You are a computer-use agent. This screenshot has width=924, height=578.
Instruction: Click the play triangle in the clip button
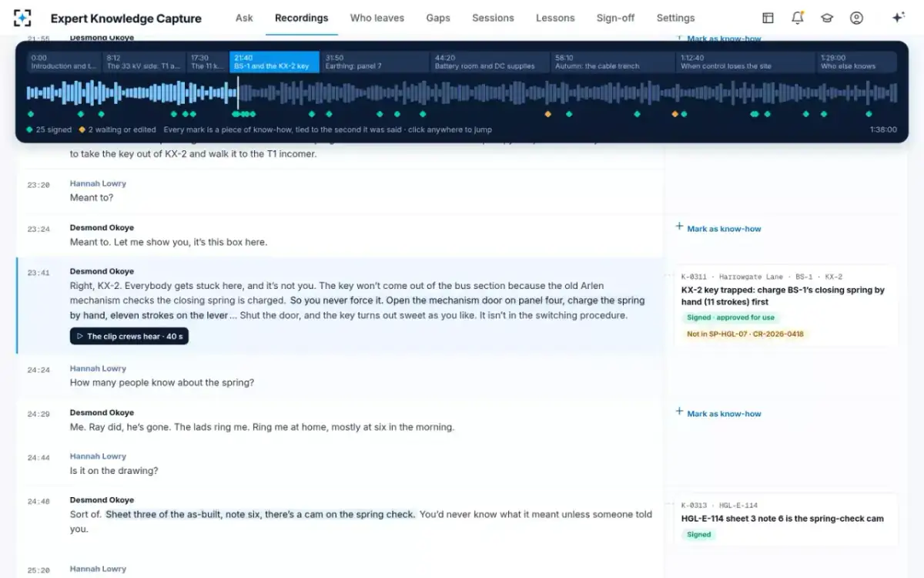80,336
